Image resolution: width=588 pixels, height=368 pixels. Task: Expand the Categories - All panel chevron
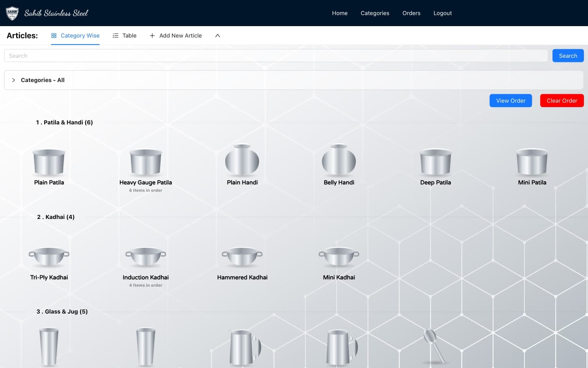[13, 80]
